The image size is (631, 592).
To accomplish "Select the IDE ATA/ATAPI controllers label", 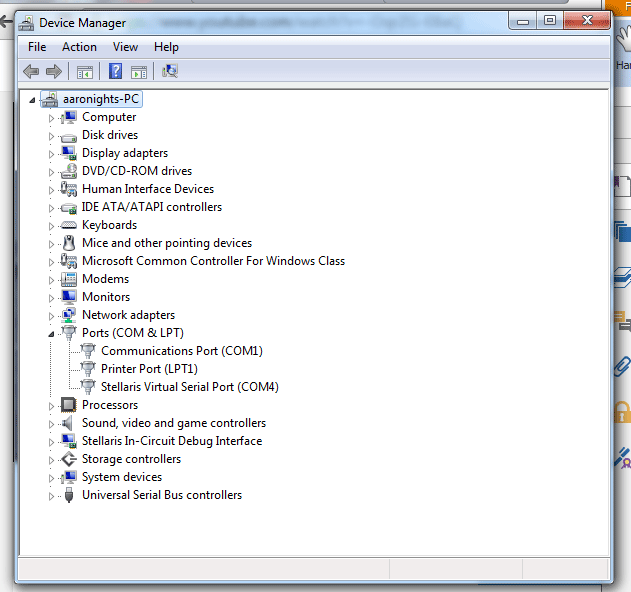I will click(152, 207).
